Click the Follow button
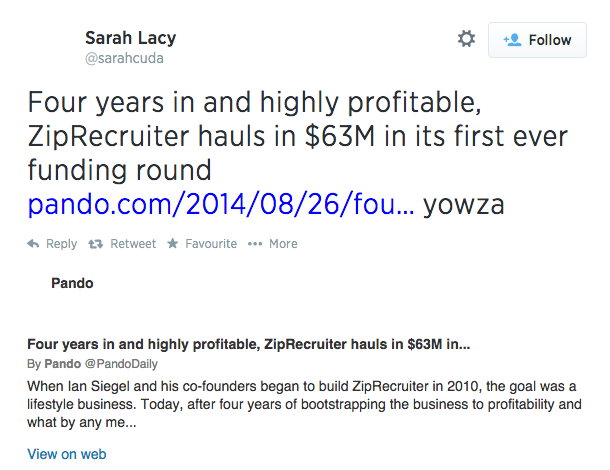The width and height of the screenshot is (610, 470). [538, 40]
